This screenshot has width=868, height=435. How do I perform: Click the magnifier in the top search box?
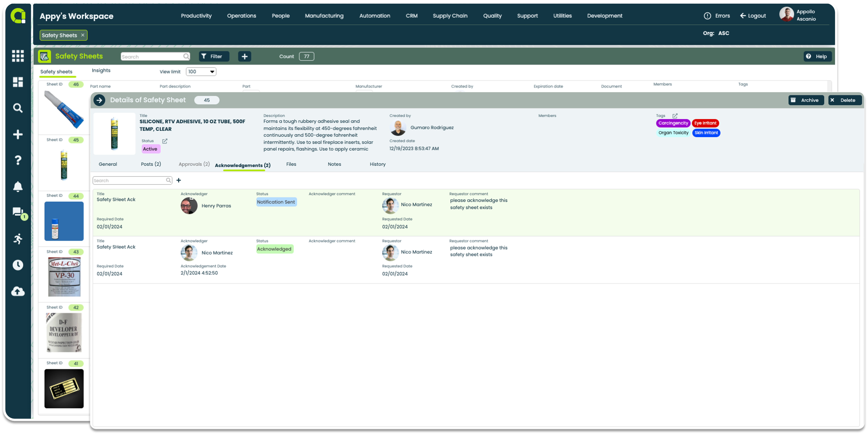[x=186, y=56]
